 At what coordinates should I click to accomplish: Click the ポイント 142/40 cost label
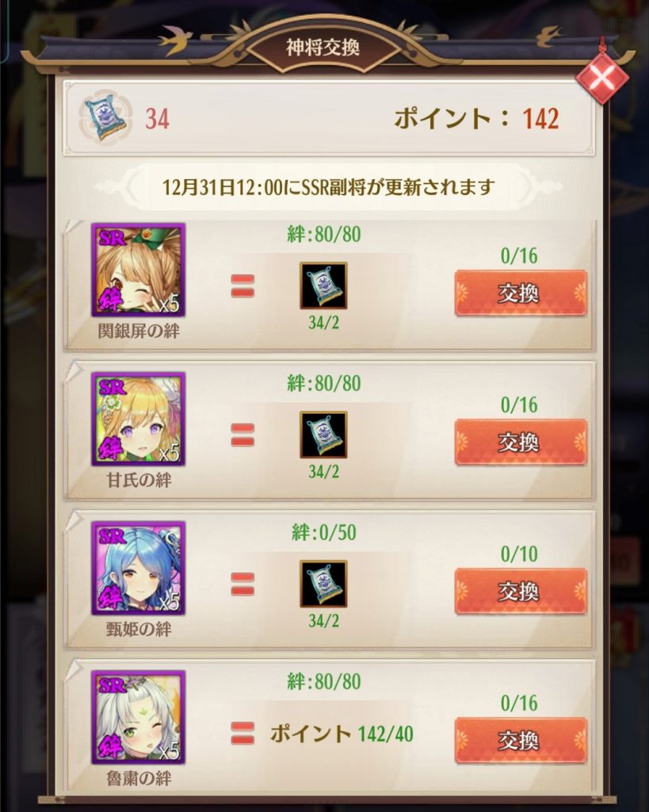(x=342, y=733)
